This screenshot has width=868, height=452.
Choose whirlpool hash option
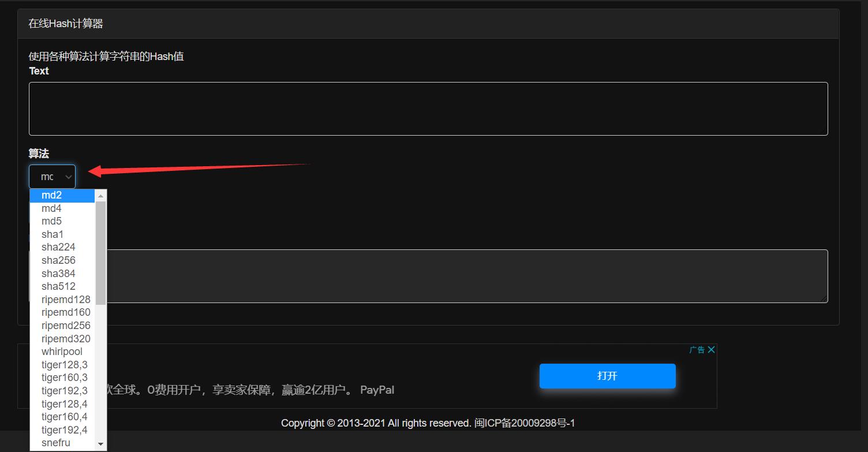[62, 352]
